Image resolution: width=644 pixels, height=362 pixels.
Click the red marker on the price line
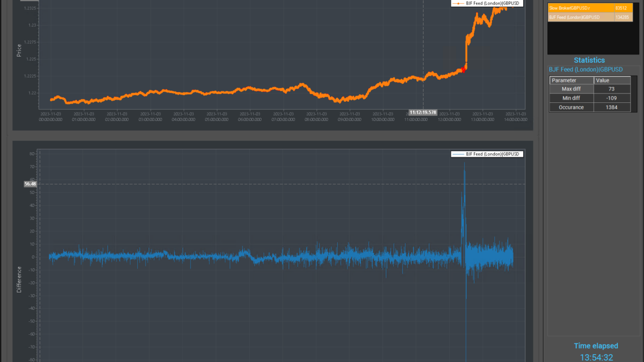(464, 70)
